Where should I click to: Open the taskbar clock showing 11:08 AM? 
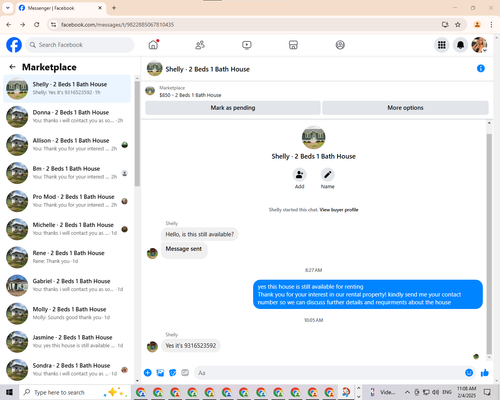click(466, 392)
